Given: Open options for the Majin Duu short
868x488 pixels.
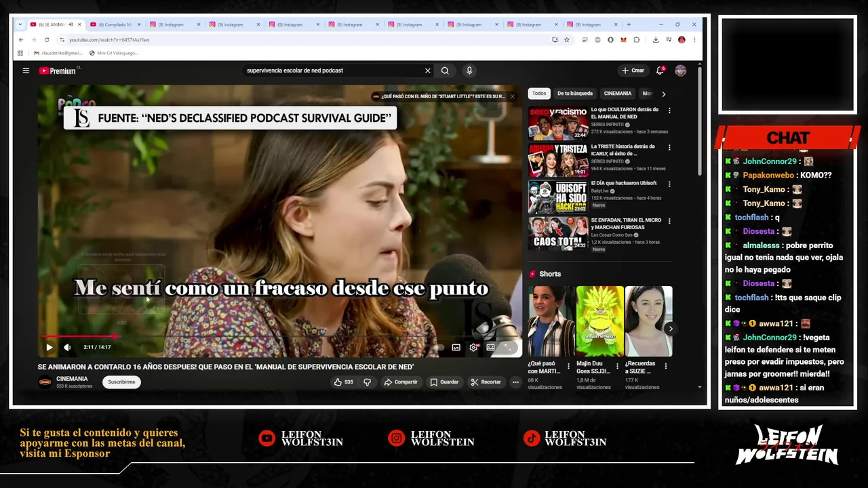Looking at the screenshot, I should click(x=617, y=366).
